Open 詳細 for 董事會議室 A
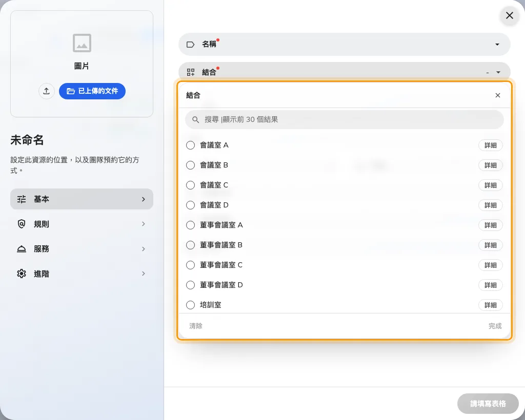Image resolution: width=525 pixels, height=420 pixels. pos(491,225)
